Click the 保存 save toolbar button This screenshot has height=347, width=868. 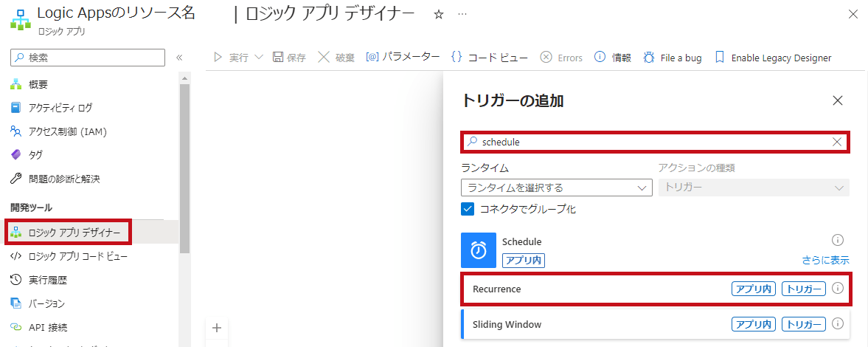pyautogui.click(x=289, y=58)
